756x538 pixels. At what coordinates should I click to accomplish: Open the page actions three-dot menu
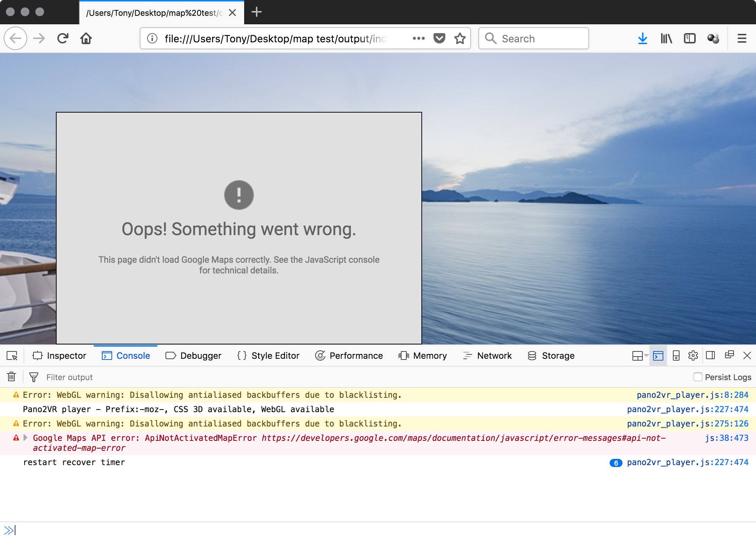click(x=418, y=38)
